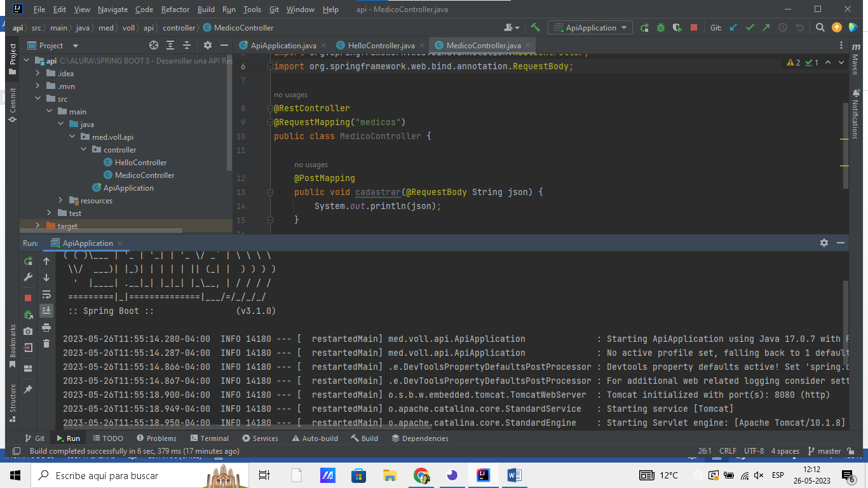Click the Git Commit checkmark icon
This screenshot has height=488, width=868.
click(750, 27)
